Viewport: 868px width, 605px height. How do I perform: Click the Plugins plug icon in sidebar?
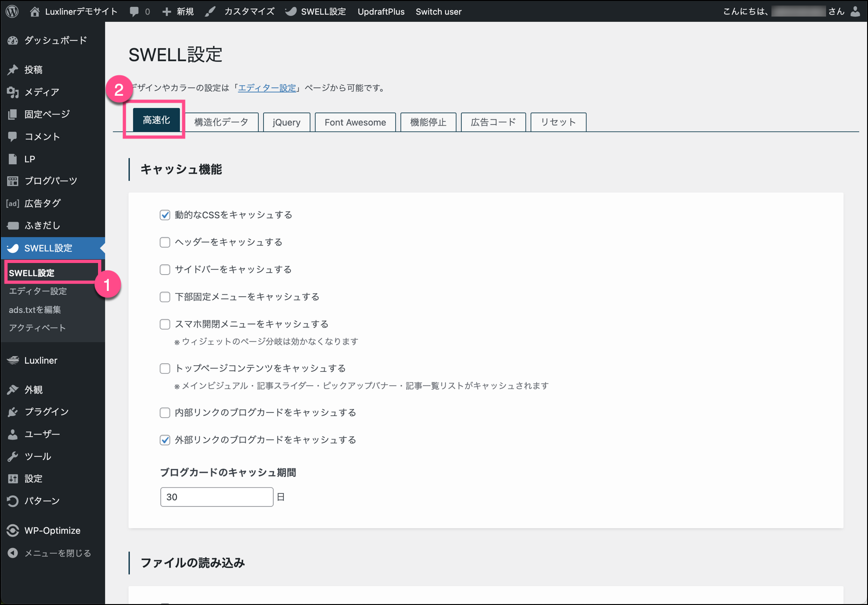13,412
